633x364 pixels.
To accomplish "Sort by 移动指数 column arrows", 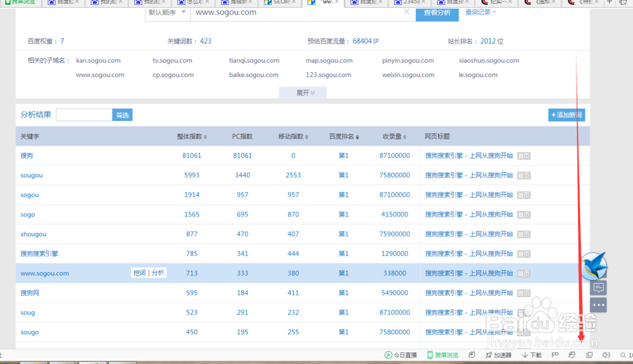I will tap(307, 137).
